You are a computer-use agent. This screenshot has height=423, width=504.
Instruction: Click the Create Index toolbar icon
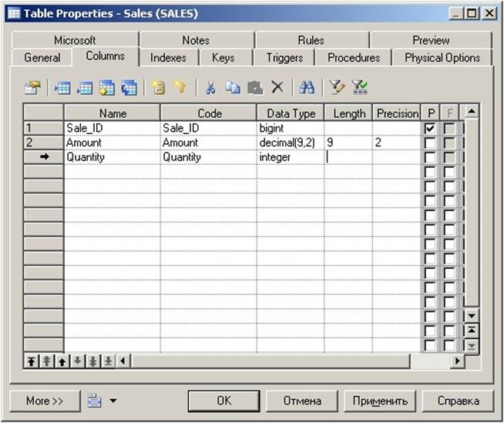[158, 87]
